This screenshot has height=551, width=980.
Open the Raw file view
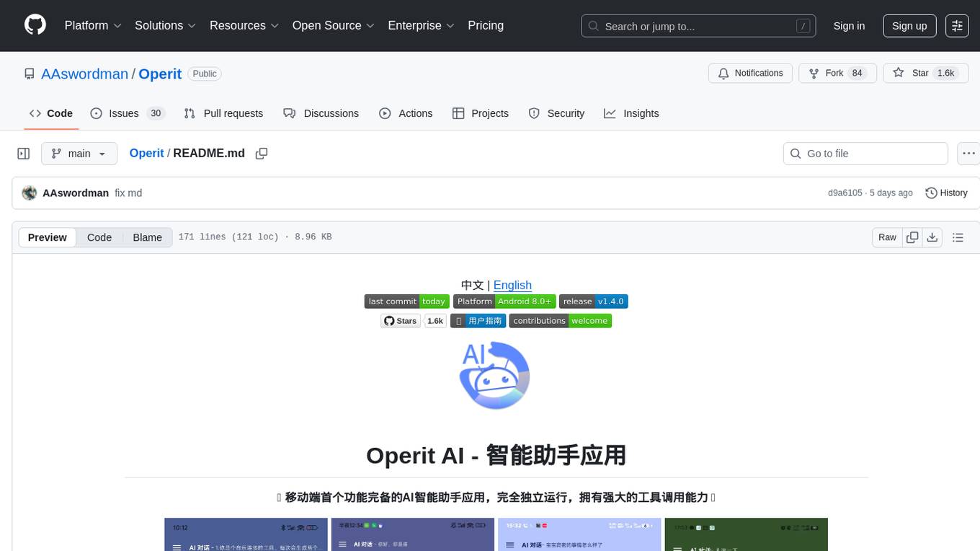pos(887,237)
